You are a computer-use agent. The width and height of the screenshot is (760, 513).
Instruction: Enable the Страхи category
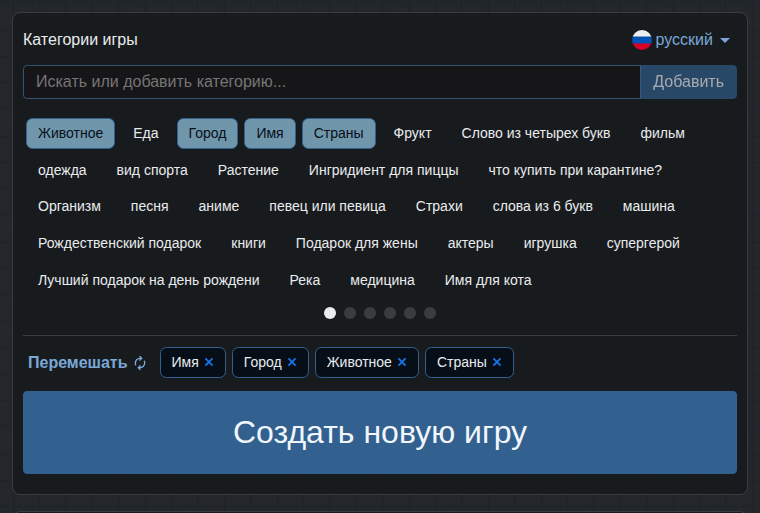[439, 207]
